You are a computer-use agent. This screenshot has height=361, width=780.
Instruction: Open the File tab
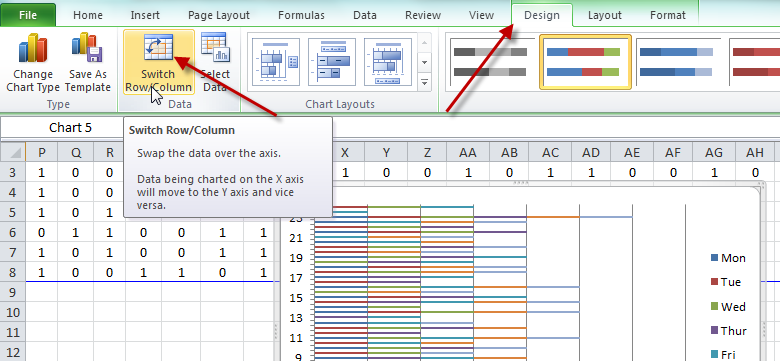(x=28, y=15)
